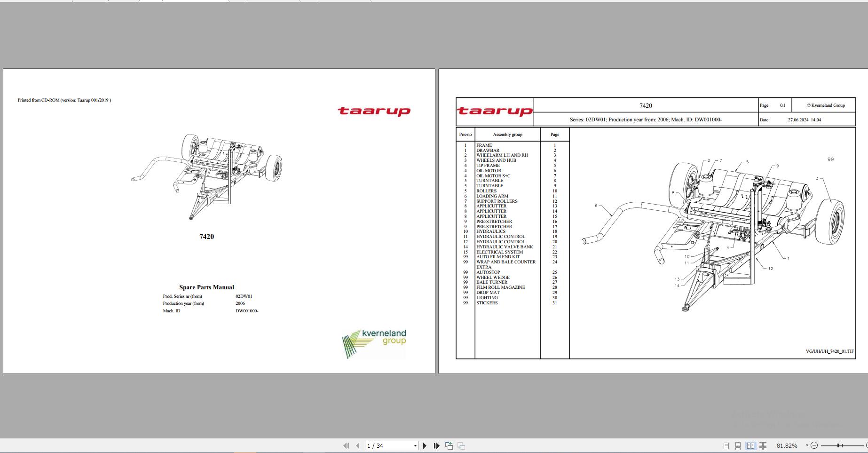
Task: Click AUTOSTOP entry
Action: [488, 272]
